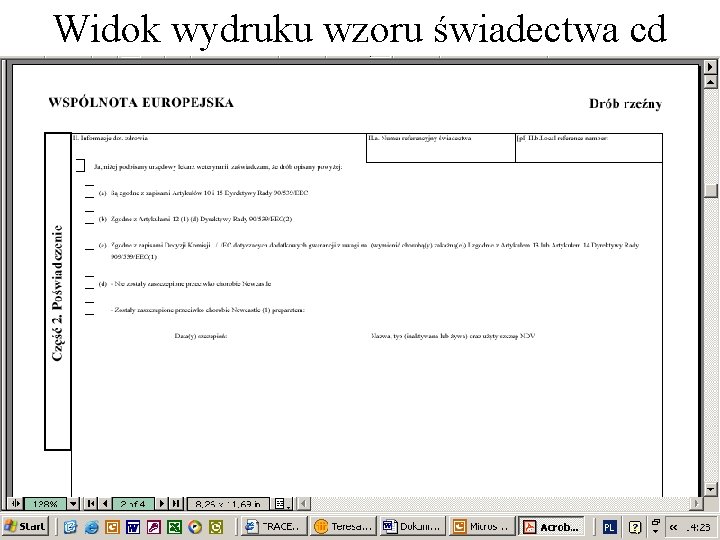
Task: Click the 'Nazwa, typ' NDV strain label
Action: coord(453,336)
